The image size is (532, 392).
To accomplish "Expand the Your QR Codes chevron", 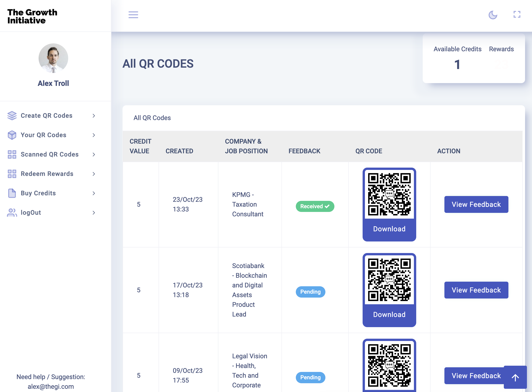I will pos(94,135).
